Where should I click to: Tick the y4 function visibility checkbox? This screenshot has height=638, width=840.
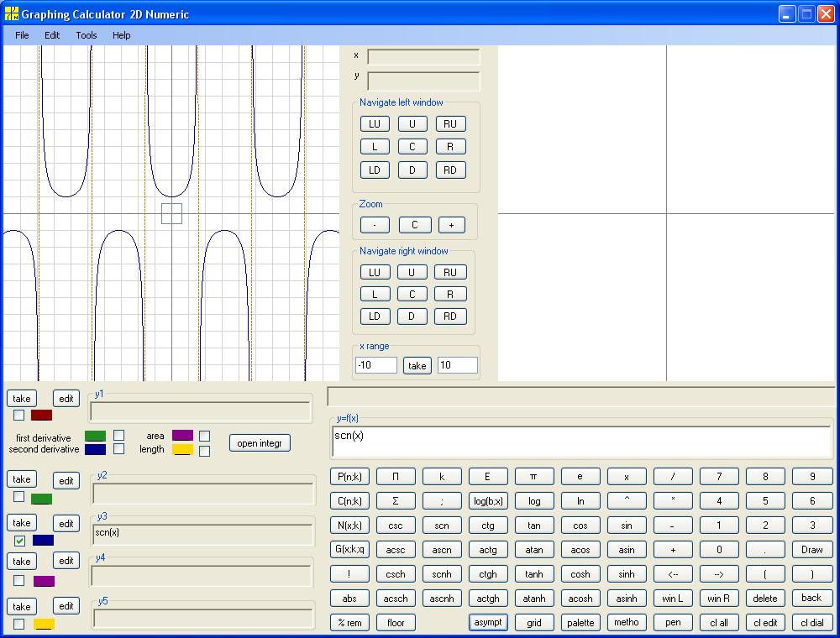tap(18, 581)
